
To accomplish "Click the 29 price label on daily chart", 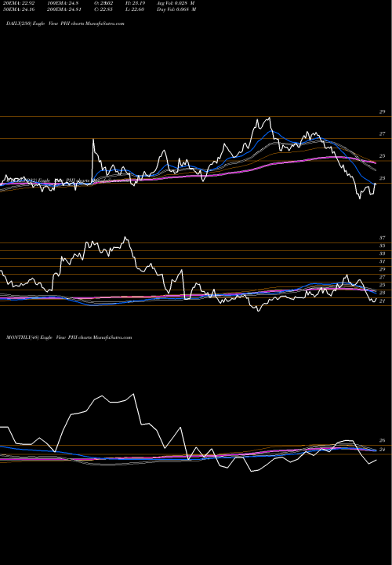I will point(382,112).
